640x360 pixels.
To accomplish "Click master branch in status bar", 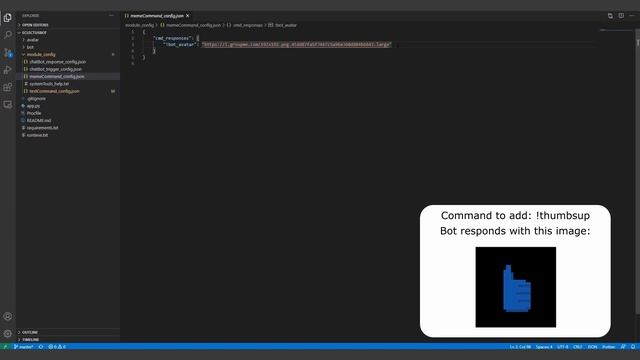I will click(24, 347).
